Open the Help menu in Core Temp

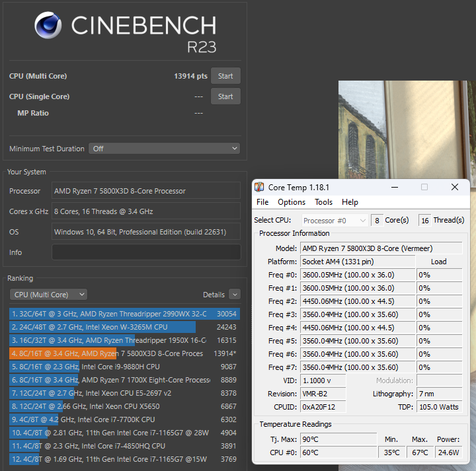tap(350, 202)
